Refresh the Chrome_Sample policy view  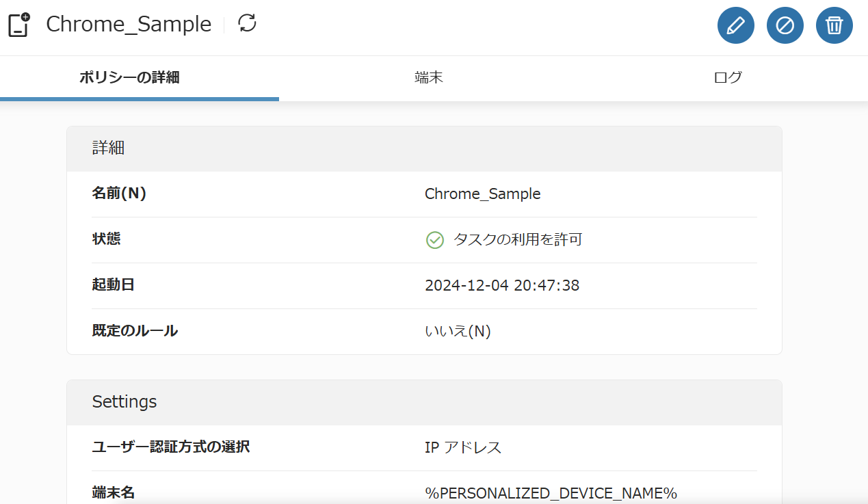click(247, 23)
